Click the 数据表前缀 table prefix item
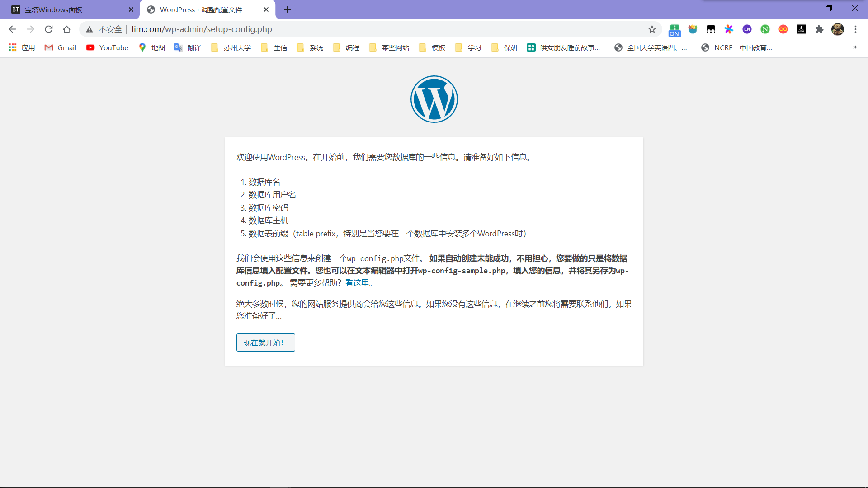Screen dimensions: 868x488 pos(387,234)
